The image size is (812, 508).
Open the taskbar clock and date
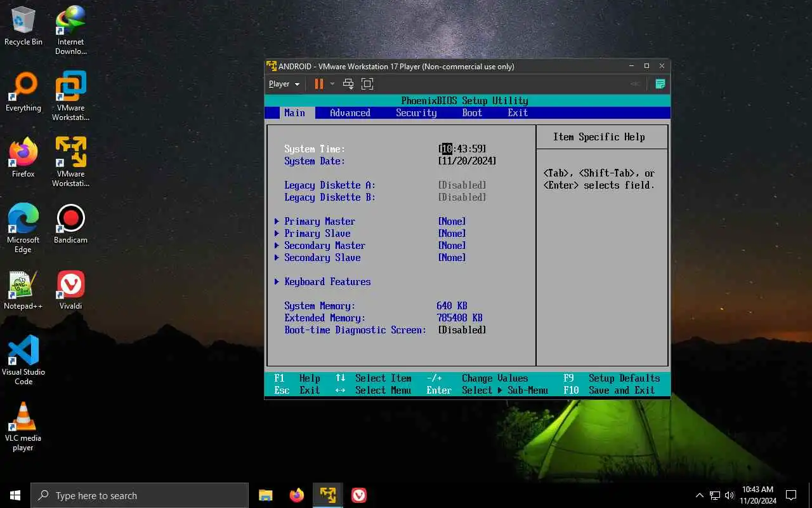point(757,495)
